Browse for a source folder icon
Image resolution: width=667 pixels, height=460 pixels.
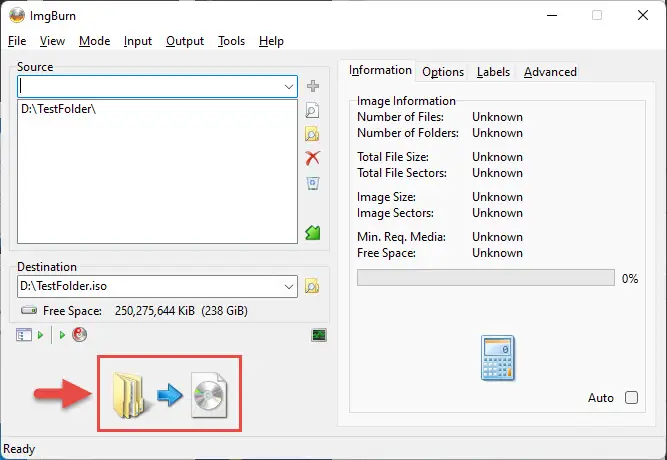point(312,134)
